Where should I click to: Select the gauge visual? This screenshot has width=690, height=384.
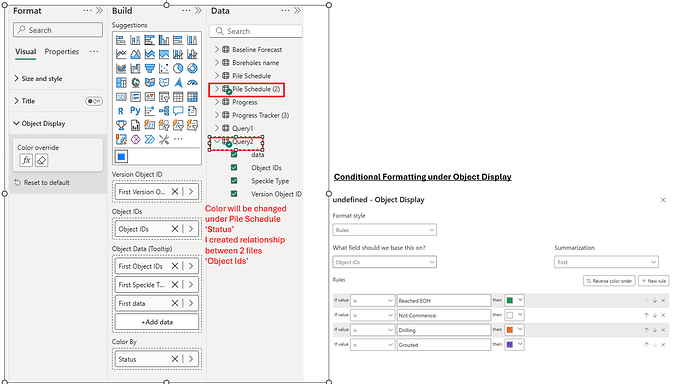(x=192, y=83)
